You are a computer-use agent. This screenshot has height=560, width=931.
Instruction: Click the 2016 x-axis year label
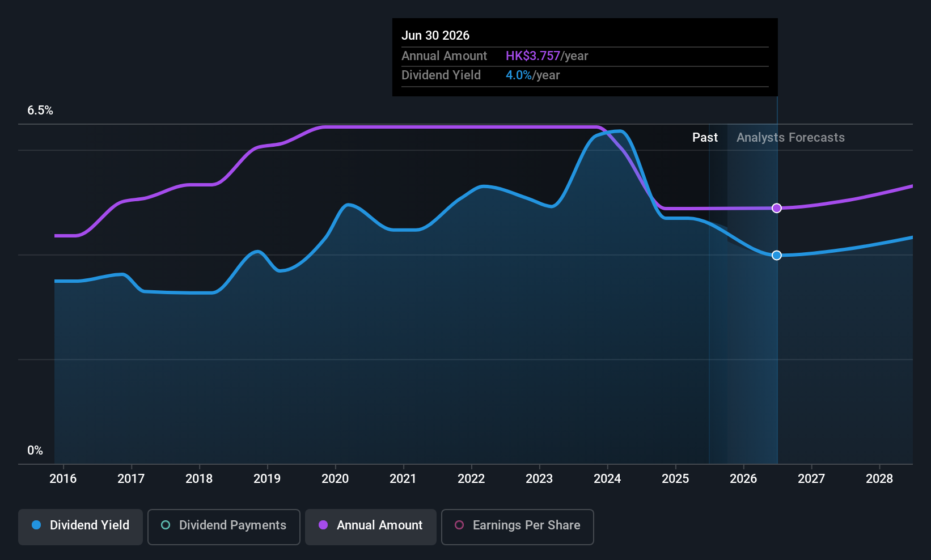click(63, 479)
